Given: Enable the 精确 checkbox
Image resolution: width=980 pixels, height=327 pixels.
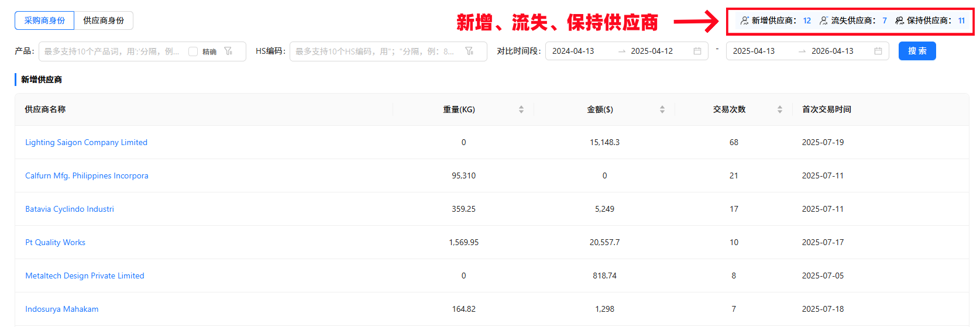Looking at the screenshot, I should pyautogui.click(x=193, y=51).
